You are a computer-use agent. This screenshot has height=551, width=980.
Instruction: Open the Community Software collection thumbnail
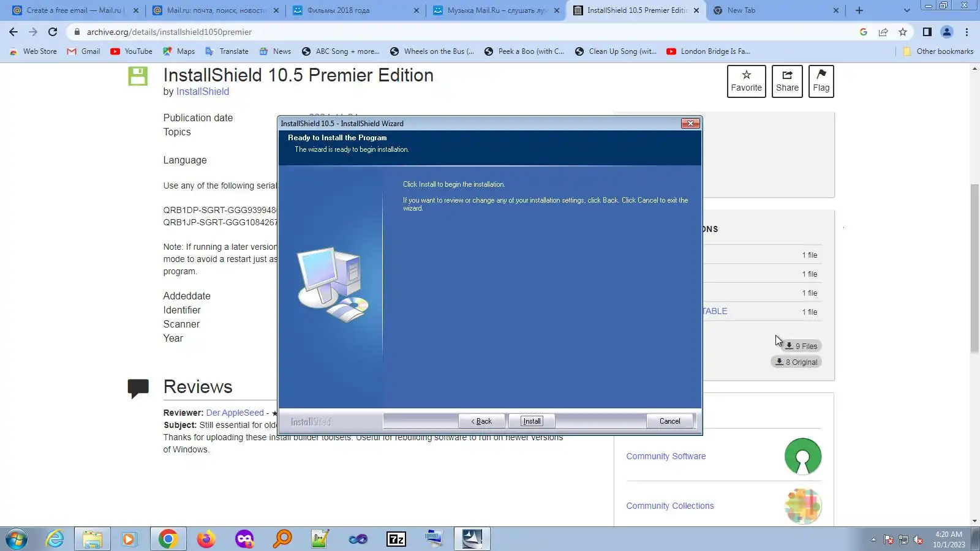[x=803, y=457]
